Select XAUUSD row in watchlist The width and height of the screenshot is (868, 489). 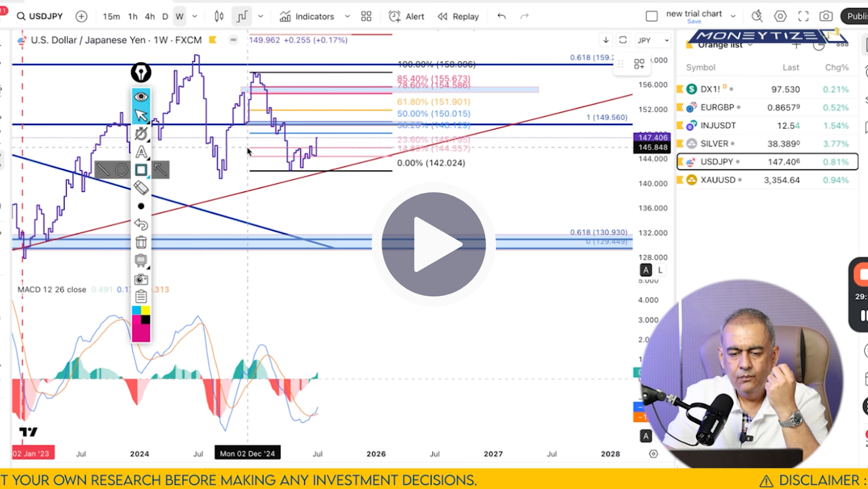pos(767,180)
